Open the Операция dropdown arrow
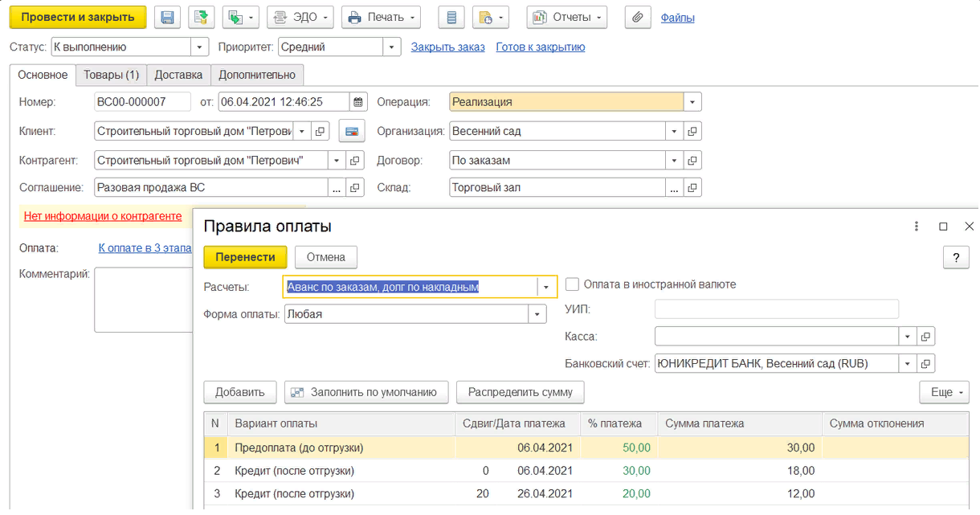The image size is (980, 515). 692,102
